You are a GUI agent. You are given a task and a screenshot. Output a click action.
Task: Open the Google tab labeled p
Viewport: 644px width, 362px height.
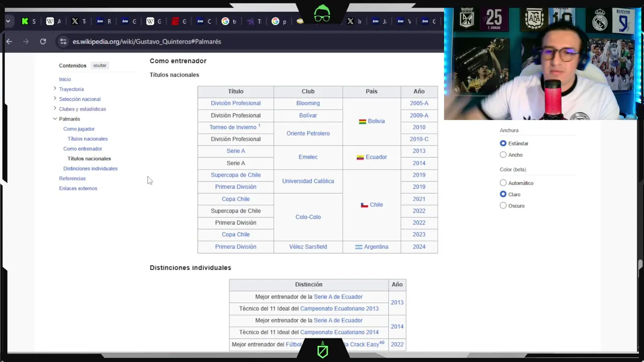(x=280, y=21)
